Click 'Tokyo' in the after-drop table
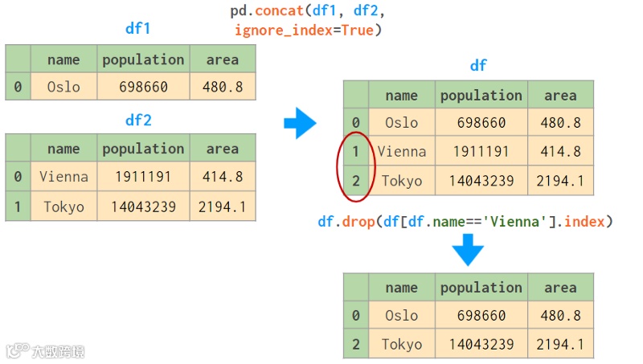The width and height of the screenshot is (643, 364). [x=401, y=344]
